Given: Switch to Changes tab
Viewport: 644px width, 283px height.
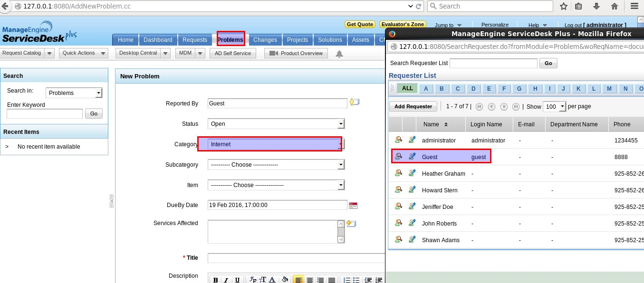Looking at the screenshot, I should 265,40.
